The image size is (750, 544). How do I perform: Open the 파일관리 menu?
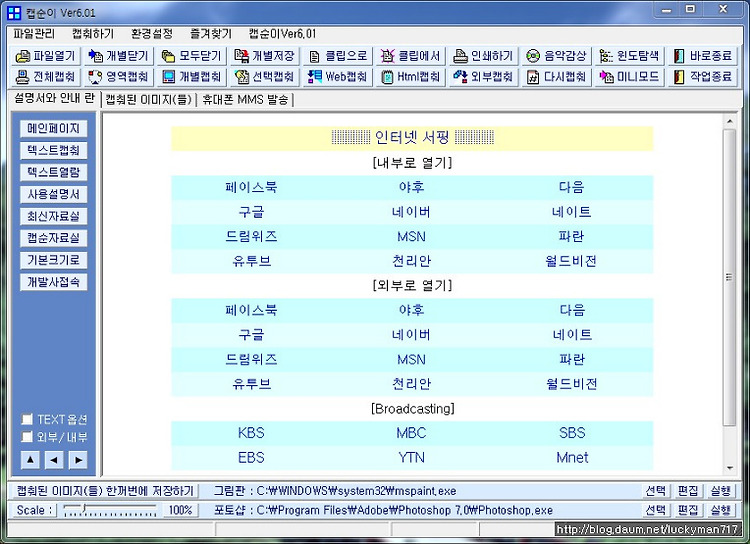34,33
